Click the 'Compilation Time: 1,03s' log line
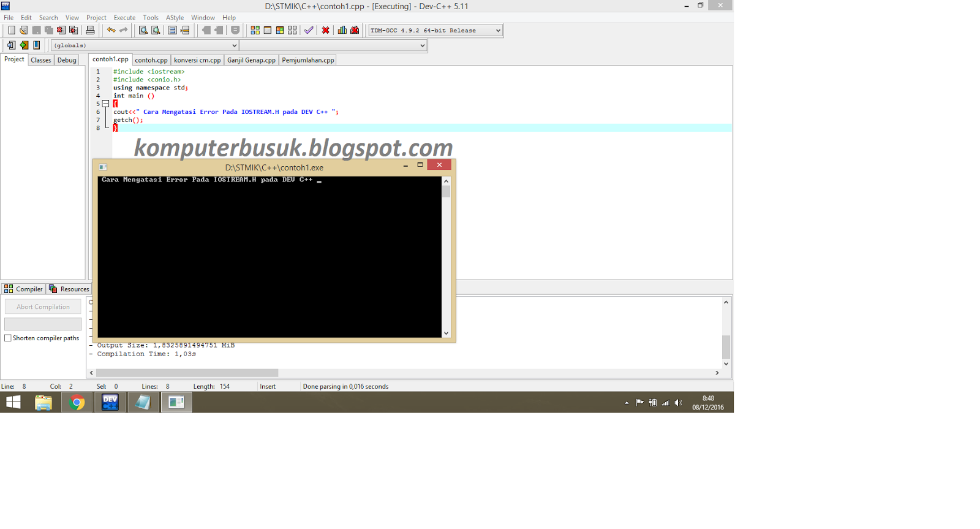Image resolution: width=980 pixels, height=529 pixels. 146,354
